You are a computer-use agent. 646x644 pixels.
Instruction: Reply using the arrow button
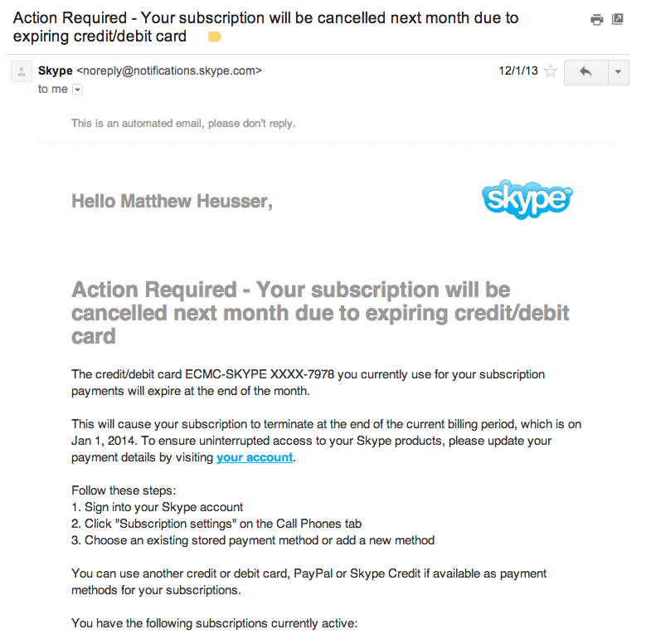click(585, 72)
